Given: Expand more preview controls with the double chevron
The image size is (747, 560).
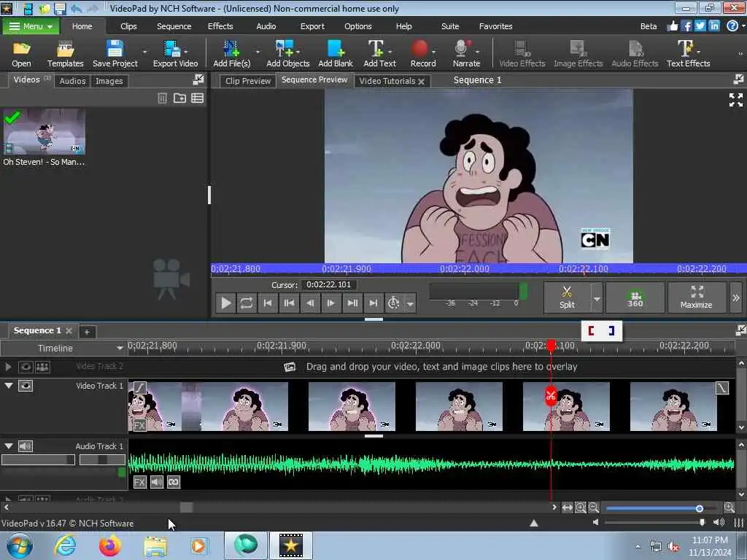Looking at the screenshot, I should tap(736, 297).
